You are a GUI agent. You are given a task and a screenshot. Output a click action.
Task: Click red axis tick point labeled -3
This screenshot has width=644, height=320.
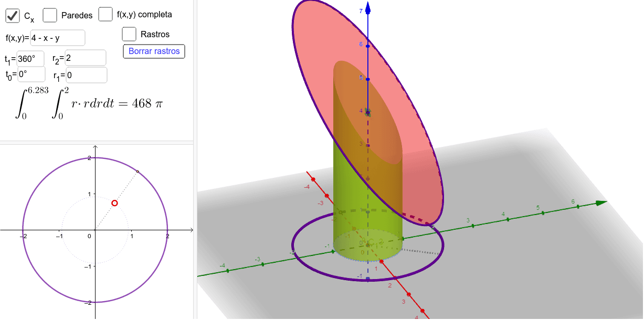point(326,196)
